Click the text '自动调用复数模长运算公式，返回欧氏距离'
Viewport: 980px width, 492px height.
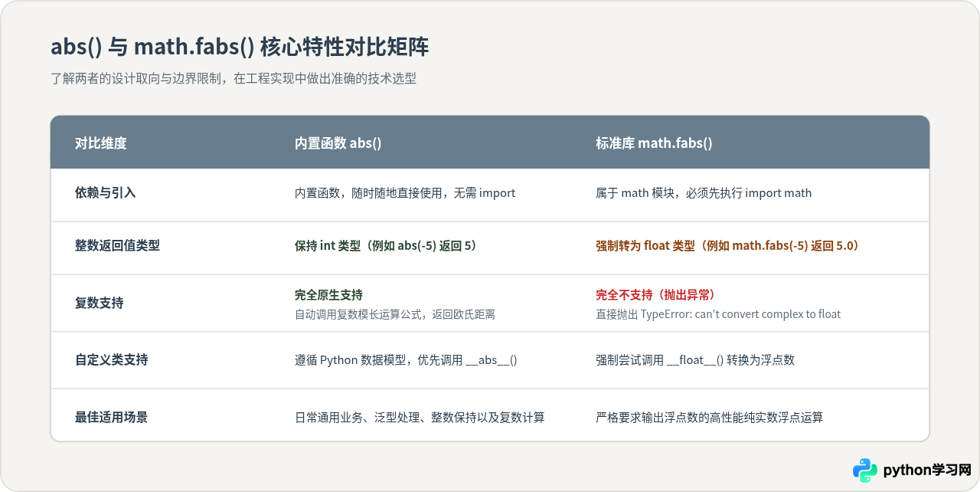[394, 314]
